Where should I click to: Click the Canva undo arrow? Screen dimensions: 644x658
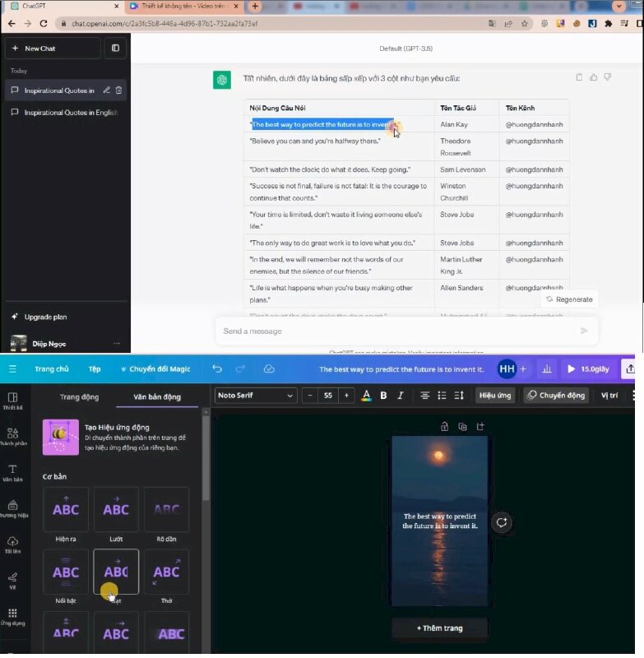coord(217,369)
